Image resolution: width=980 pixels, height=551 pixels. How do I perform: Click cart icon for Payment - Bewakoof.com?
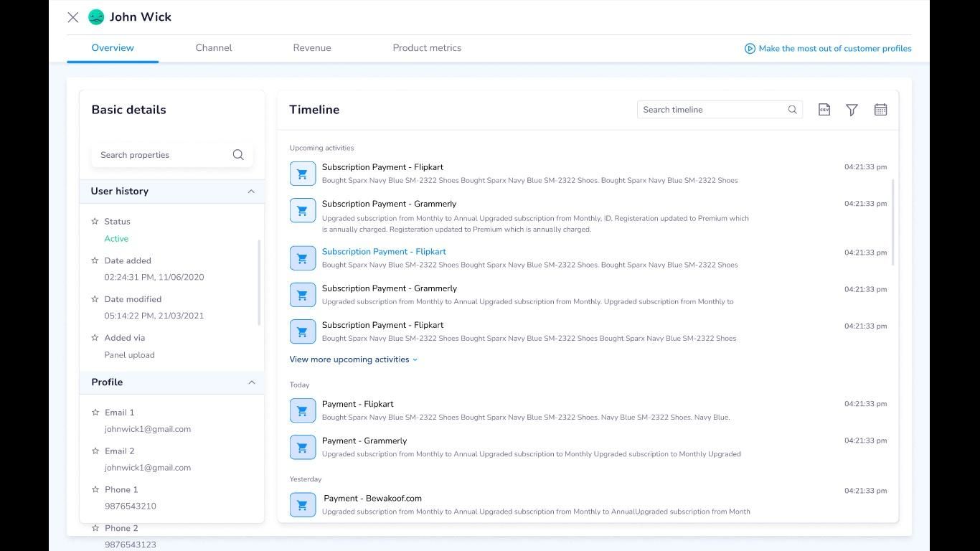303,505
